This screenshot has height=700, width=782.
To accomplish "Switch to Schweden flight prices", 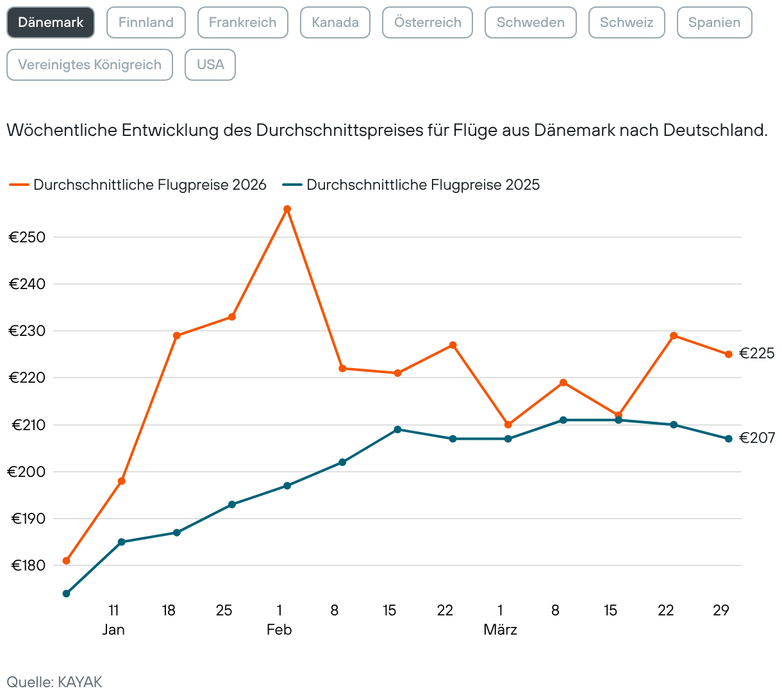I will [531, 22].
